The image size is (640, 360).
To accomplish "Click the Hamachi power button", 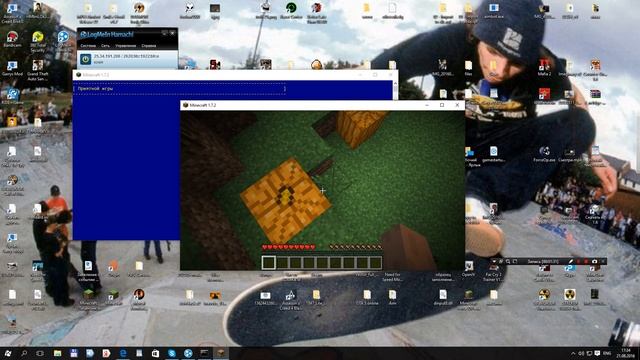I will [x=85, y=59].
